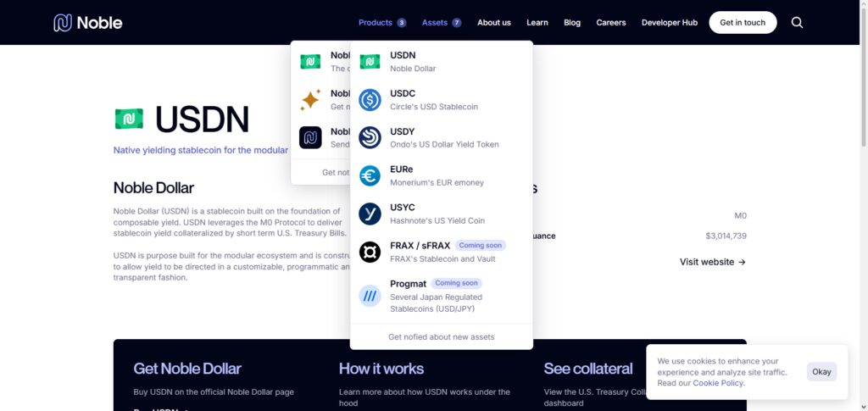The image size is (868, 411).
Task: Click the Coming soon badge beside Progmat
Action: click(456, 283)
